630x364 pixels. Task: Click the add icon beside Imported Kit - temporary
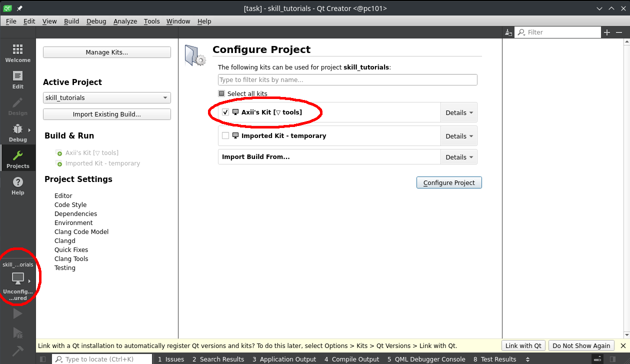[59, 163]
